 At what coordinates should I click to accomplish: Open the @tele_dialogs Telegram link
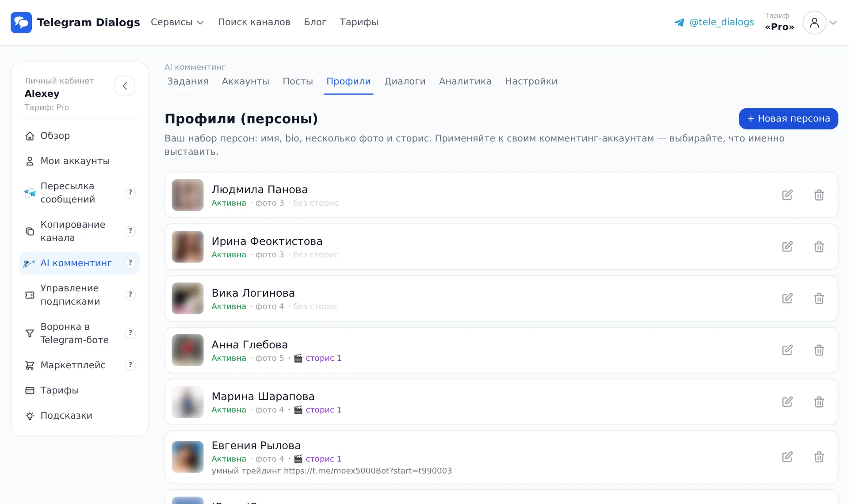pos(714,22)
